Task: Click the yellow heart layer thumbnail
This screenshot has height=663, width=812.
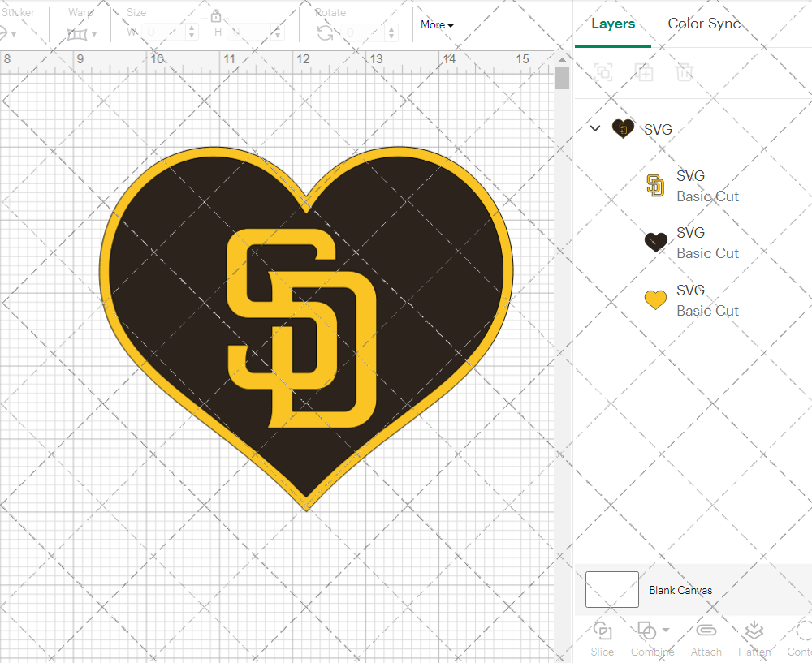Action: click(x=655, y=300)
